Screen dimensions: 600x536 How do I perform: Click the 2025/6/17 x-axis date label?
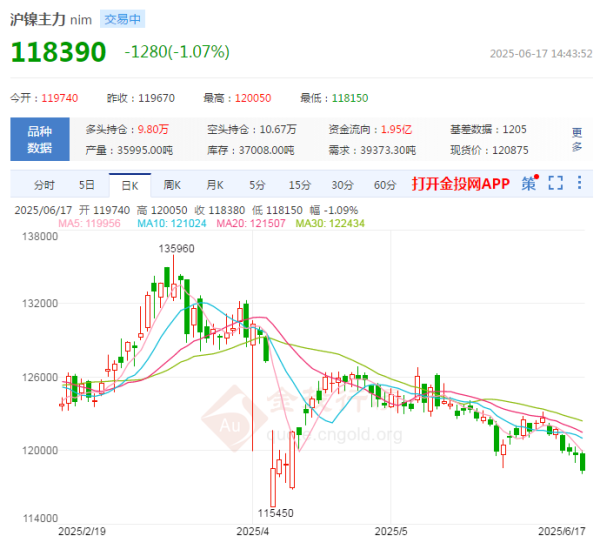click(562, 531)
